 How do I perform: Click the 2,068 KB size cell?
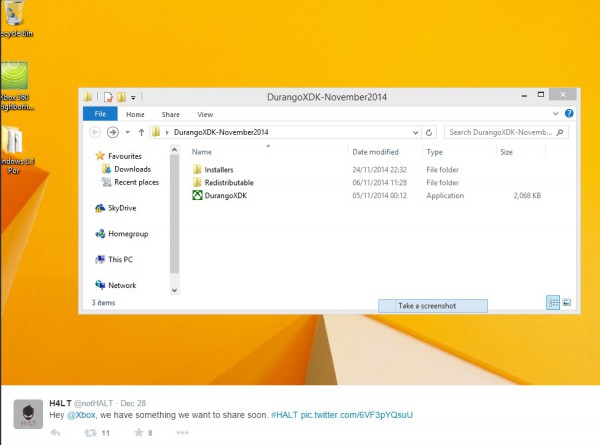coord(527,196)
